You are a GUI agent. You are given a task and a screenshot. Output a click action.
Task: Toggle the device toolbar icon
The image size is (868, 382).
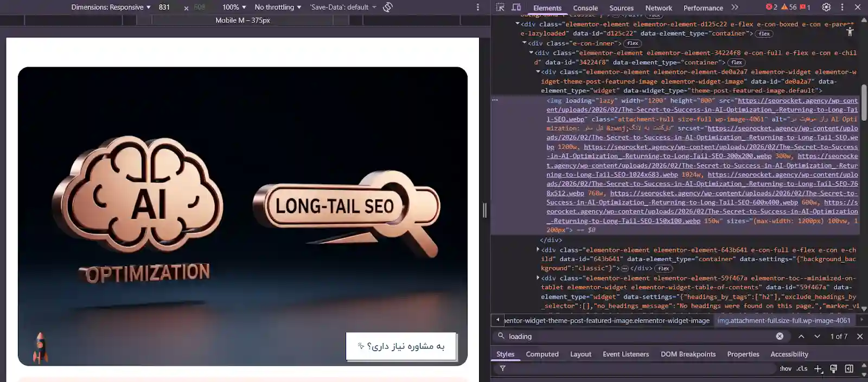[x=516, y=8]
